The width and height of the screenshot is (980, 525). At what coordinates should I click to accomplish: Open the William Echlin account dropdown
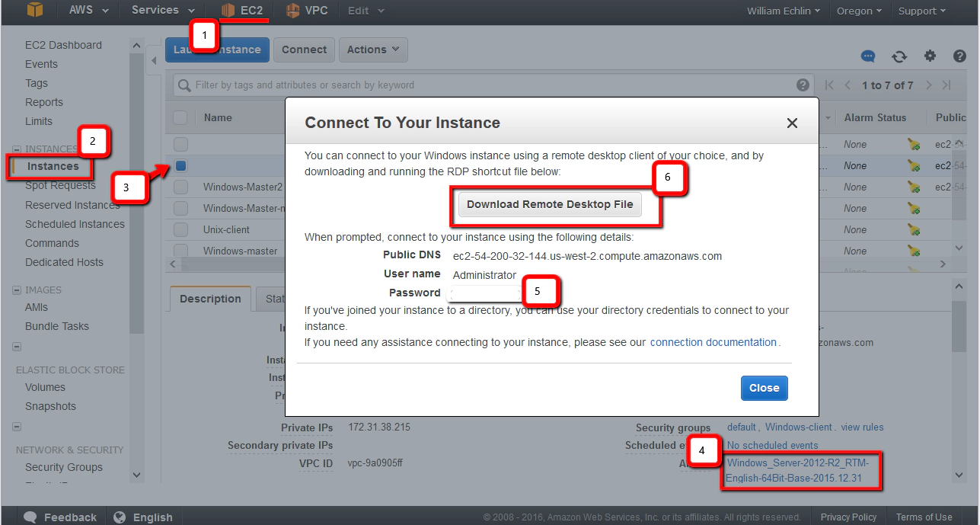784,11
